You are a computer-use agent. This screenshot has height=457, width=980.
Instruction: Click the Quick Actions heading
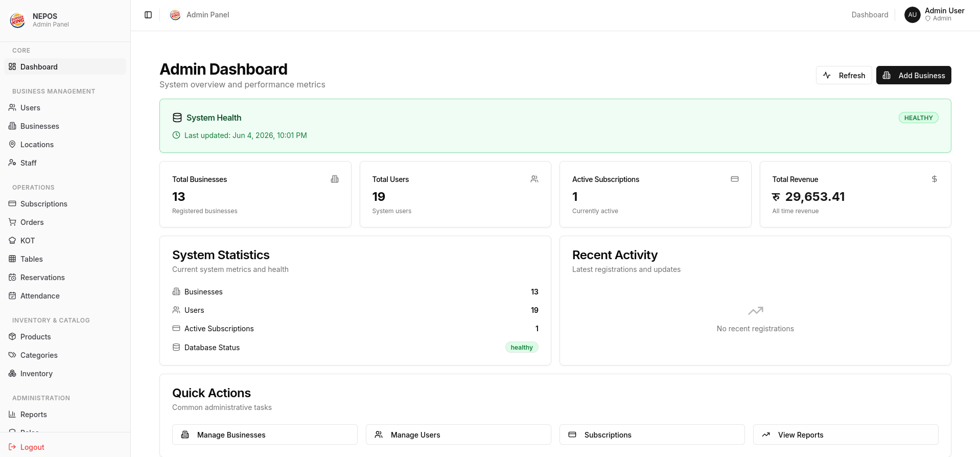(x=212, y=393)
